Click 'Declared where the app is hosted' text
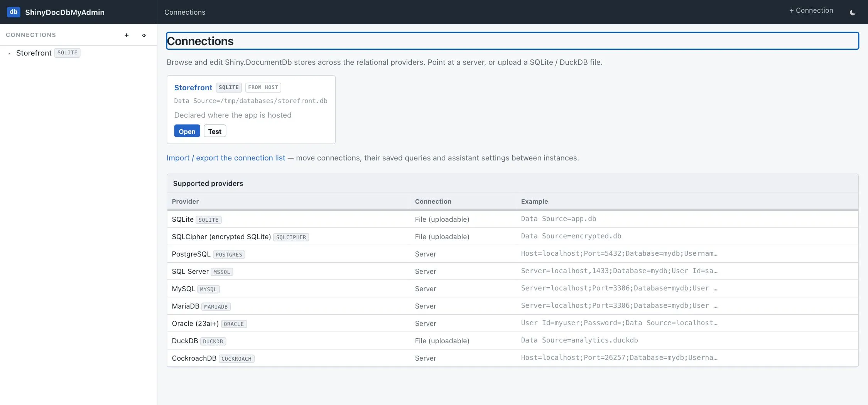Viewport: 868px width, 405px height. pos(233,115)
